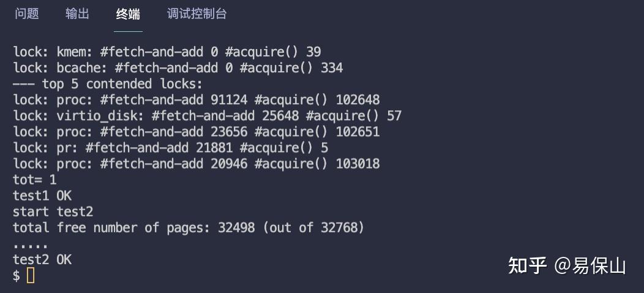Viewport: 644px width, 293px height.
Task: Click the total free number of pages line
Action: tap(189, 228)
